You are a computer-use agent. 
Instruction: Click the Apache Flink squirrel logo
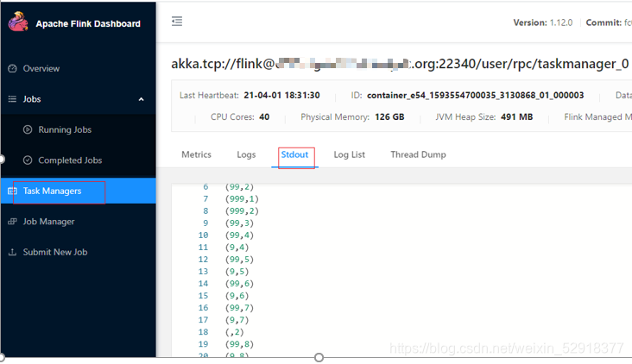point(18,22)
